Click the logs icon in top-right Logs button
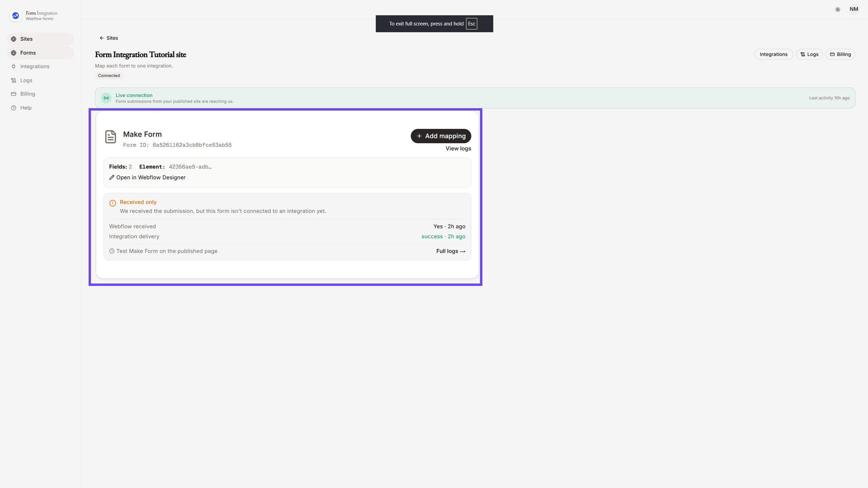 click(x=803, y=54)
